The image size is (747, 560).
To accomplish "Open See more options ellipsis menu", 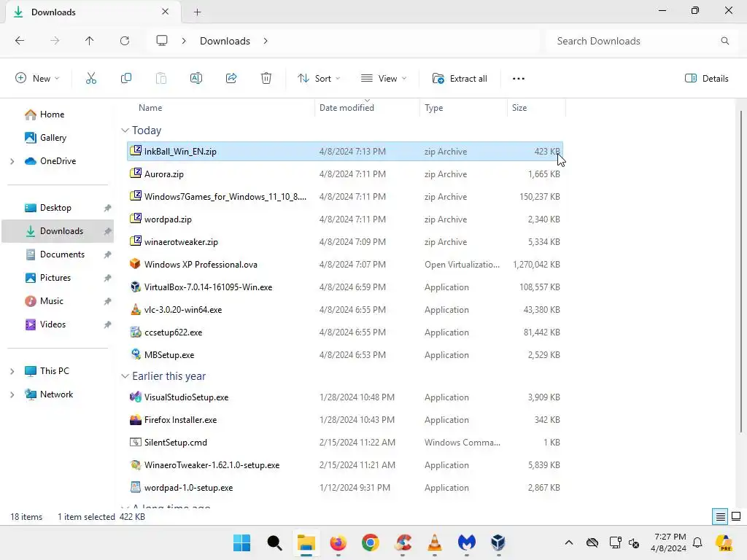I will coord(519,79).
